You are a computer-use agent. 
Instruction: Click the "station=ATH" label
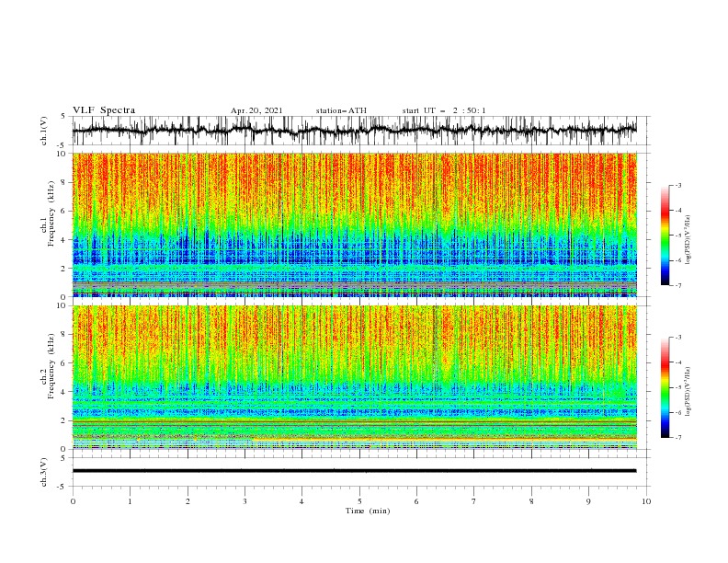tap(341, 110)
